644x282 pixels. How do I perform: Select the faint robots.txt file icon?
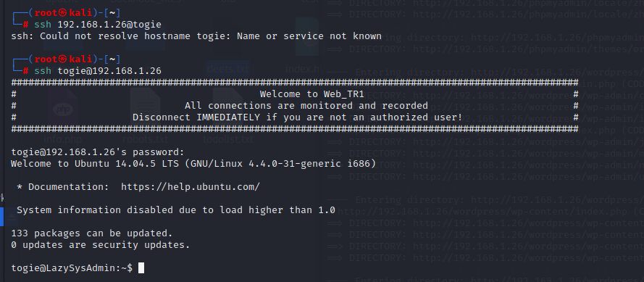pos(145,108)
